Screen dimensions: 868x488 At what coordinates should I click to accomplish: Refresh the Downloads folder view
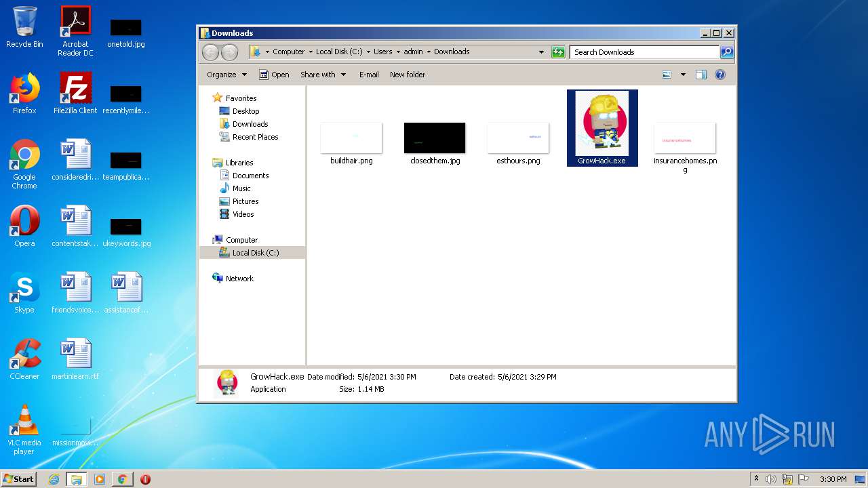pos(558,52)
